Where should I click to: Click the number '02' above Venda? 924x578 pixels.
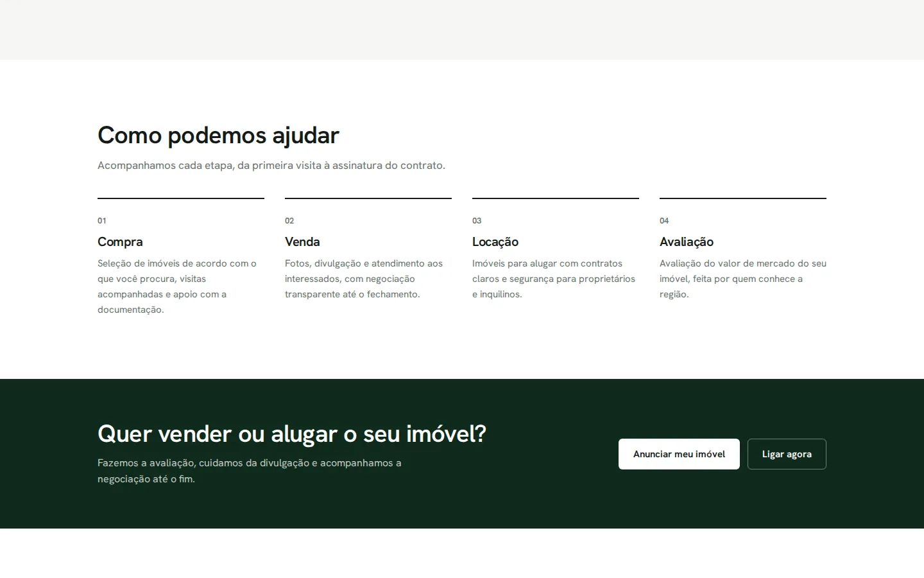pyautogui.click(x=289, y=221)
